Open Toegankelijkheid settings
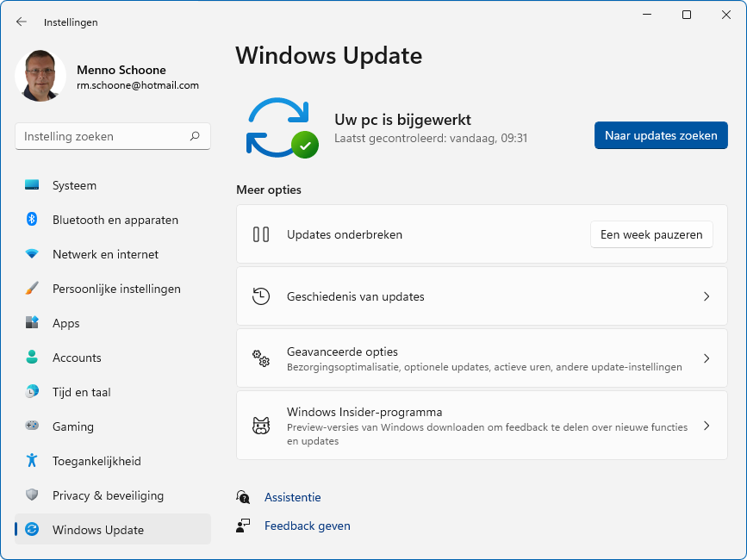Viewport: 747px width, 560px height. [x=112, y=461]
